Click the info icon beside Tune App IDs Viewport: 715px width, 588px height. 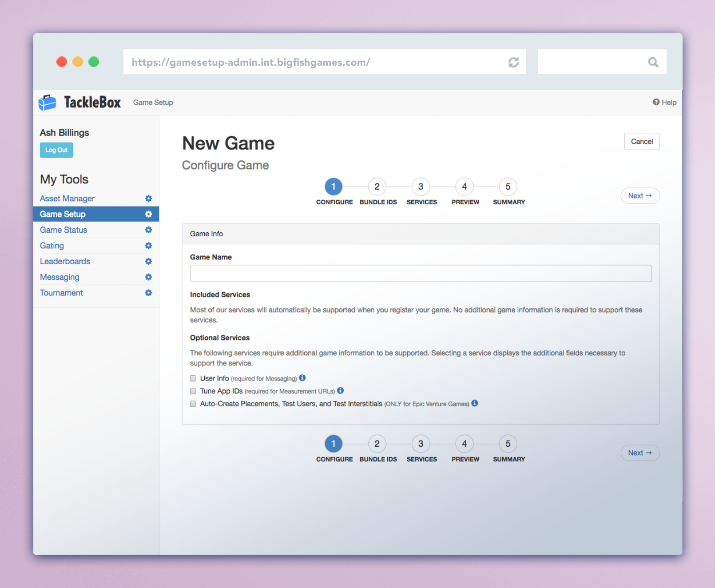coord(341,390)
